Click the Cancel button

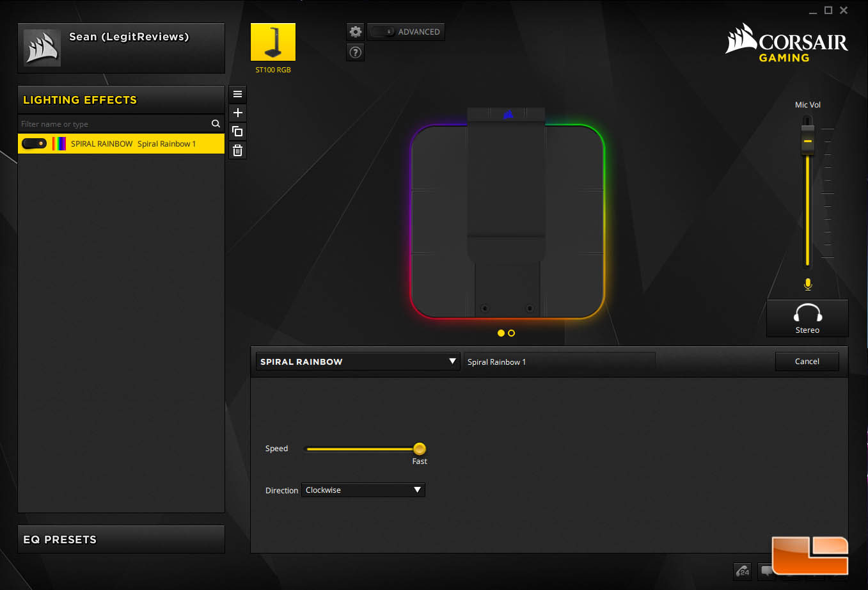tap(807, 362)
